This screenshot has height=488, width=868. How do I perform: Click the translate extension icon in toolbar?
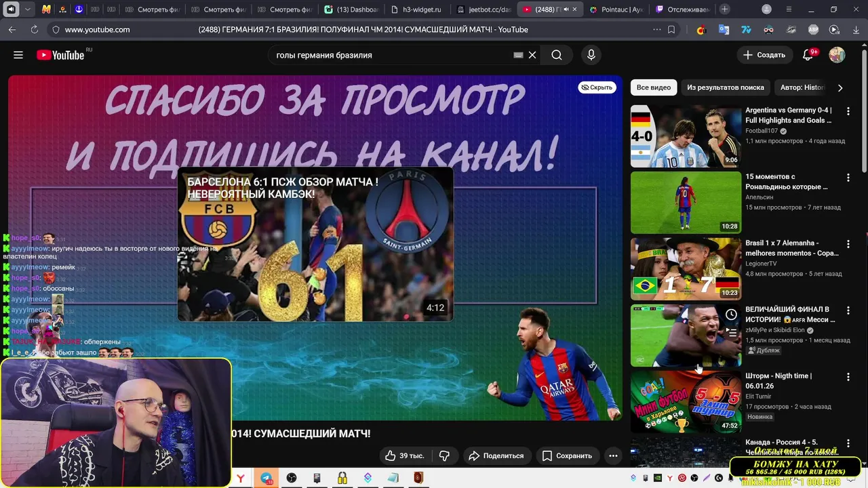coord(724,29)
